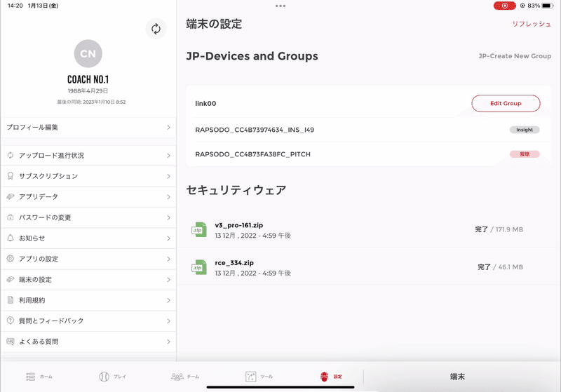Click the upload progress circular arrow icon
This screenshot has height=392, width=561.
click(x=11, y=155)
